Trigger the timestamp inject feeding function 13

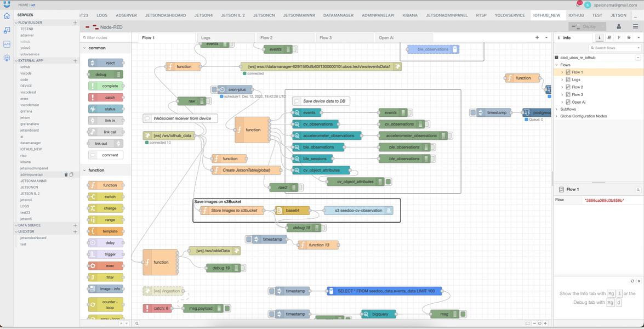(x=248, y=239)
